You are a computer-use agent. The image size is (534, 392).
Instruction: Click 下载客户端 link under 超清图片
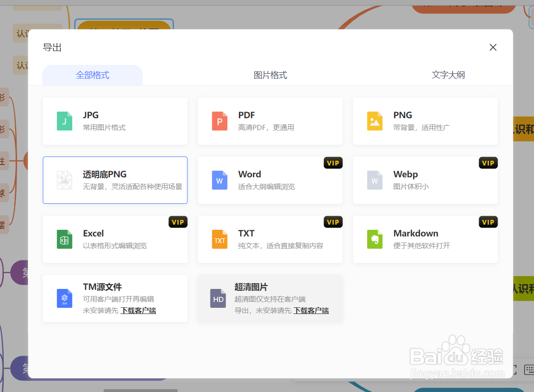point(311,310)
